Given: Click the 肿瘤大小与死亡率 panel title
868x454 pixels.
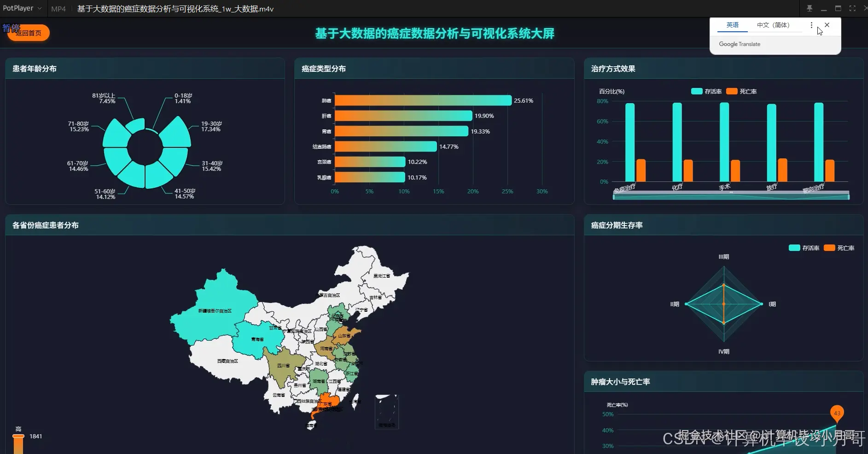Looking at the screenshot, I should pyautogui.click(x=621, y=382).
